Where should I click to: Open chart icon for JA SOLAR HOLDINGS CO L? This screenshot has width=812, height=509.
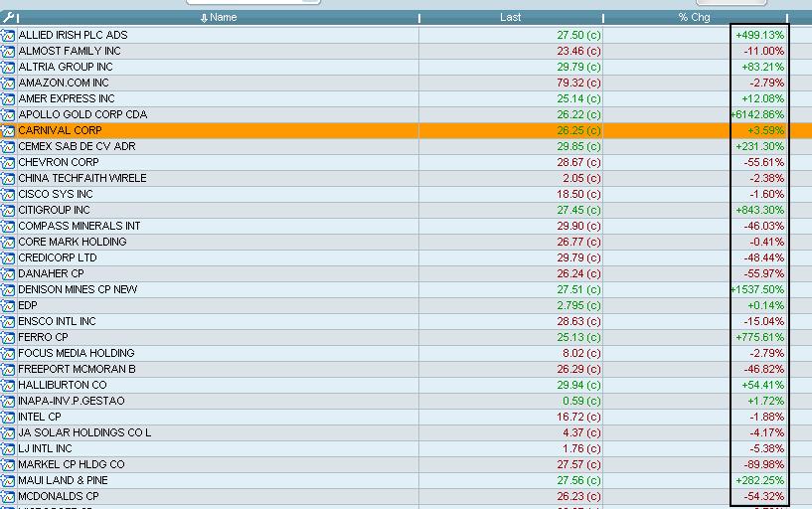click(x=8, y=433)
